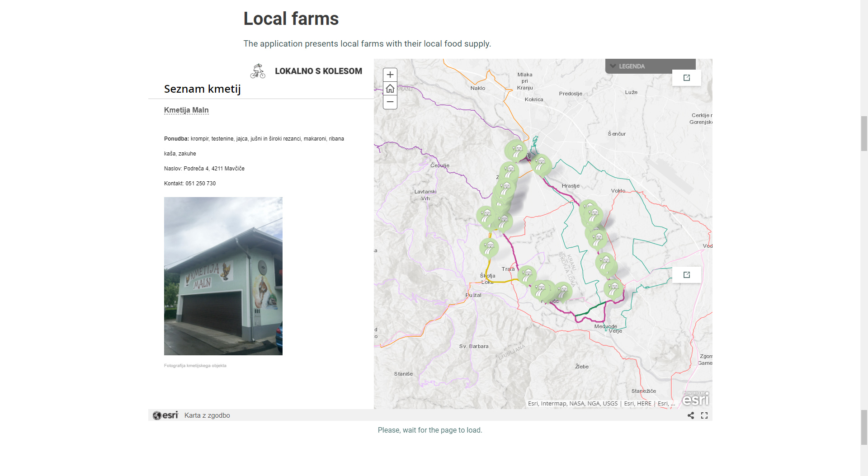Click the Kmetija Maln building photo
868x476 pixels.
tap(223, 276)
